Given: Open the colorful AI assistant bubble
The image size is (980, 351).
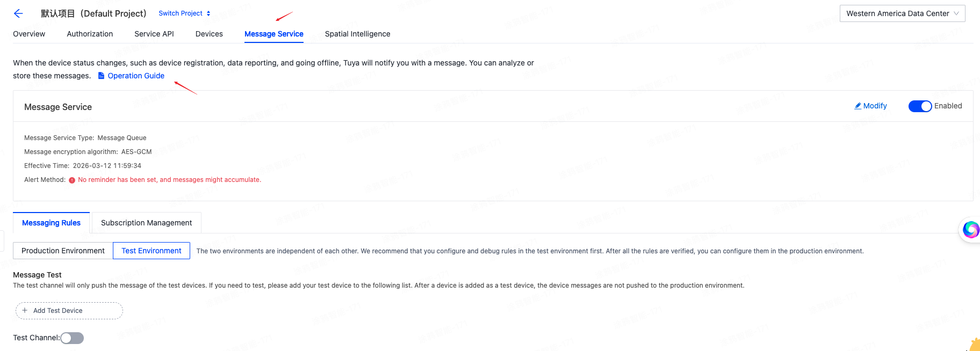Looking at the screenshot, I should pos(970,229).
